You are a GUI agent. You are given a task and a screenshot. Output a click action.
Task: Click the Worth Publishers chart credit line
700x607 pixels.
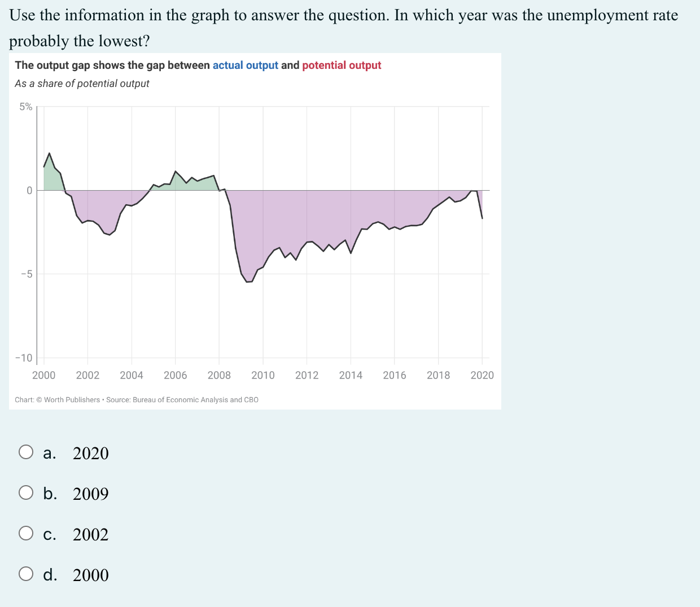coord(136,399)
